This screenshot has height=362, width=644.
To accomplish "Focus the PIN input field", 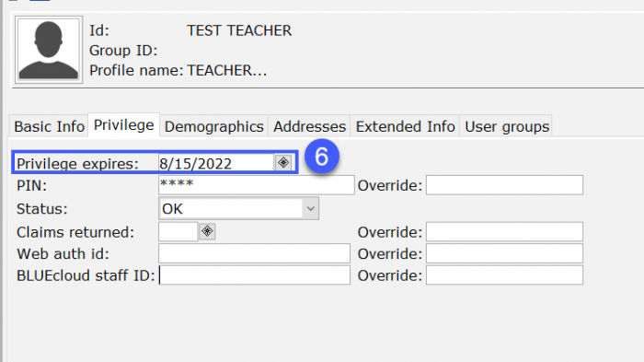I will click(x=257, y=185).
